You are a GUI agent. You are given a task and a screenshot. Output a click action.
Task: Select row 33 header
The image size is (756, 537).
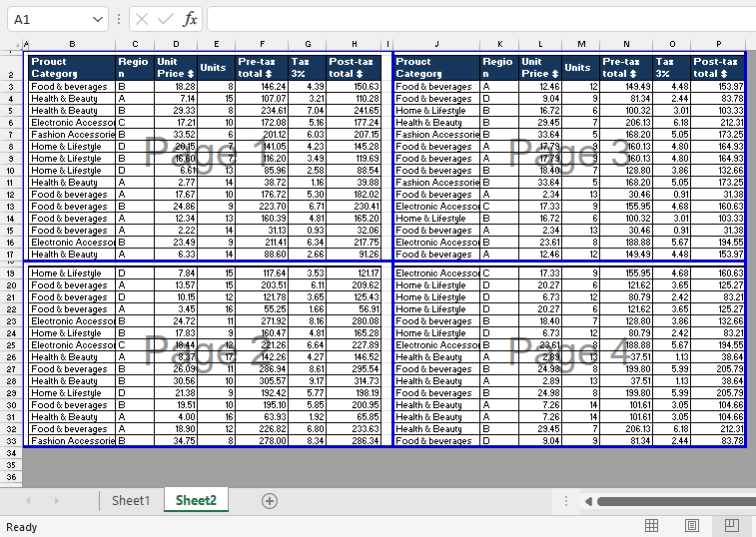pos(11,440)
